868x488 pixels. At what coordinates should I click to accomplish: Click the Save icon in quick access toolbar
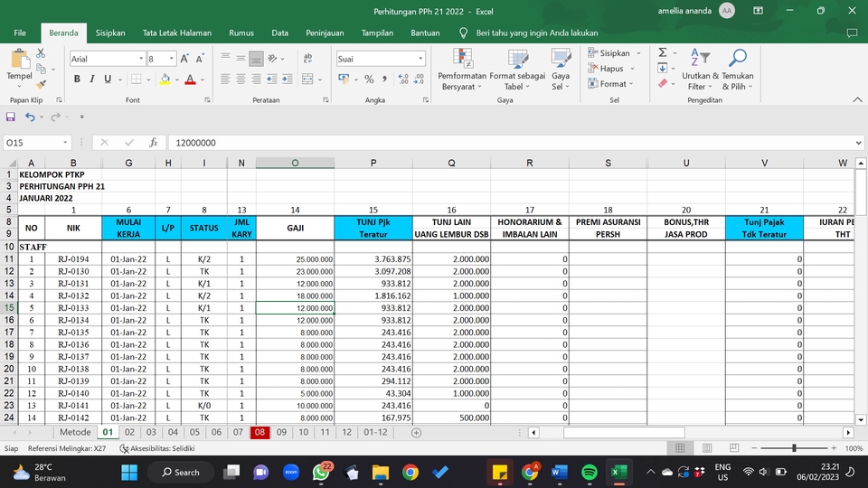(11, 117)
